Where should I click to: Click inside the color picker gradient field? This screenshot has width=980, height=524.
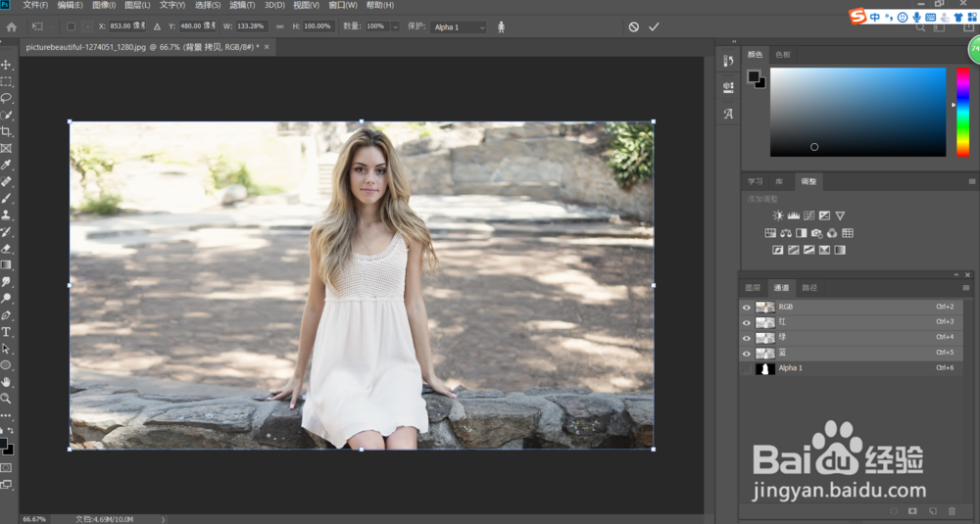pos(858,113)
